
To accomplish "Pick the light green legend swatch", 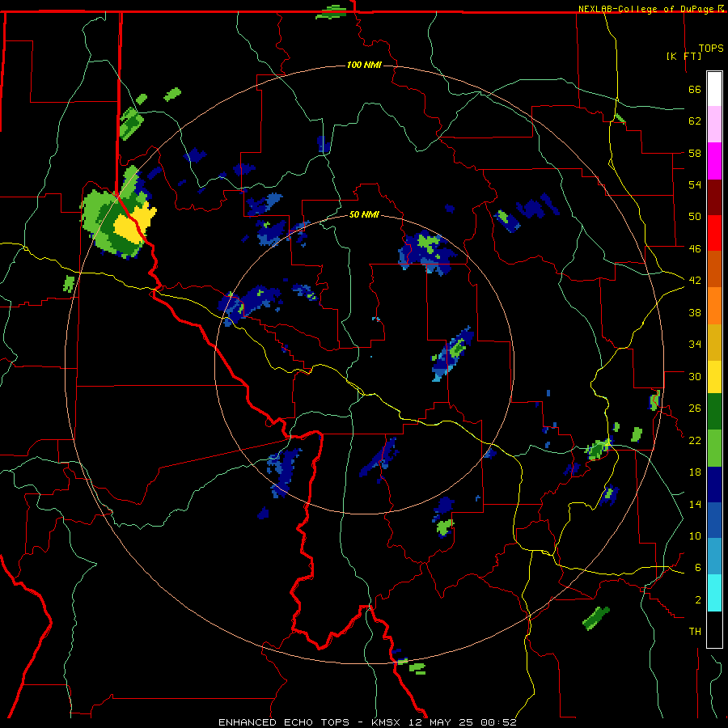I will (714, 448).
